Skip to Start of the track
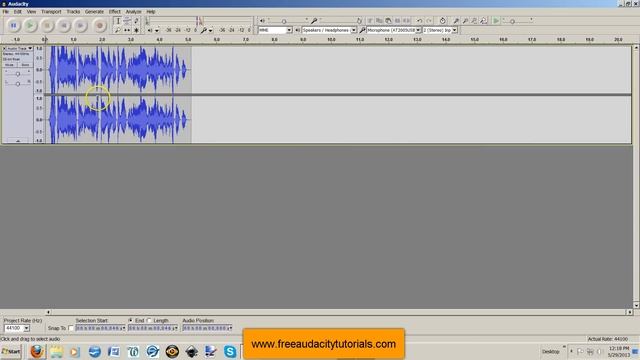 pyautogui.click(x=64, y=26)
